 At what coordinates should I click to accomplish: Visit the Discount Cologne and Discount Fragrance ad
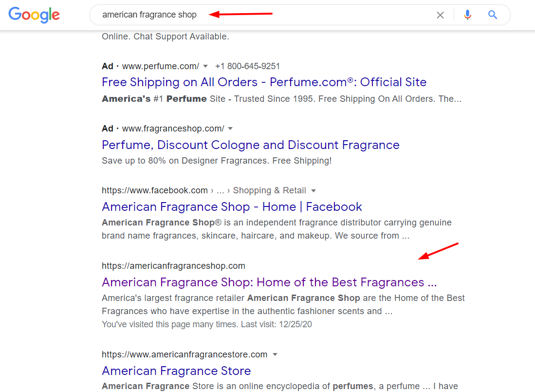coord(250,145)
